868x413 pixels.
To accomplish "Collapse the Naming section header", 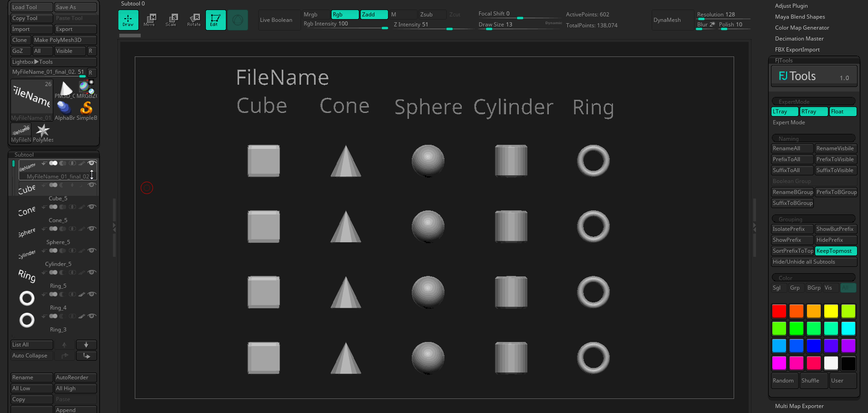I will pos(813,138).
